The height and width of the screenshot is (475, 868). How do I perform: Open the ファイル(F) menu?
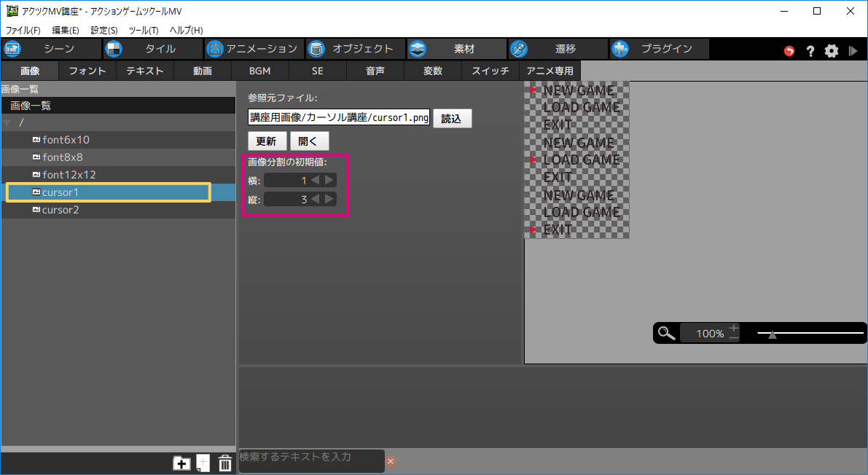coord(23,31)
